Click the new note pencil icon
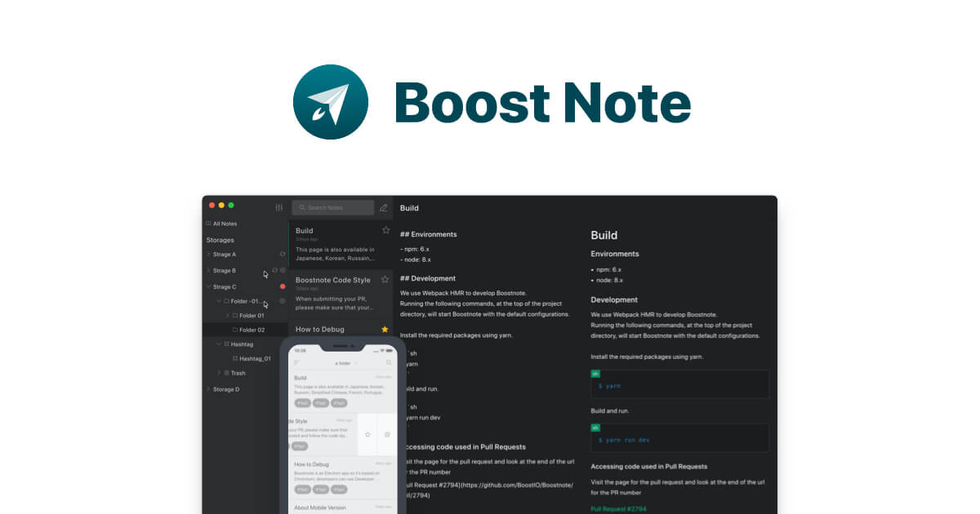This screenshot has width=980, height=514. [x=384, y=207]
